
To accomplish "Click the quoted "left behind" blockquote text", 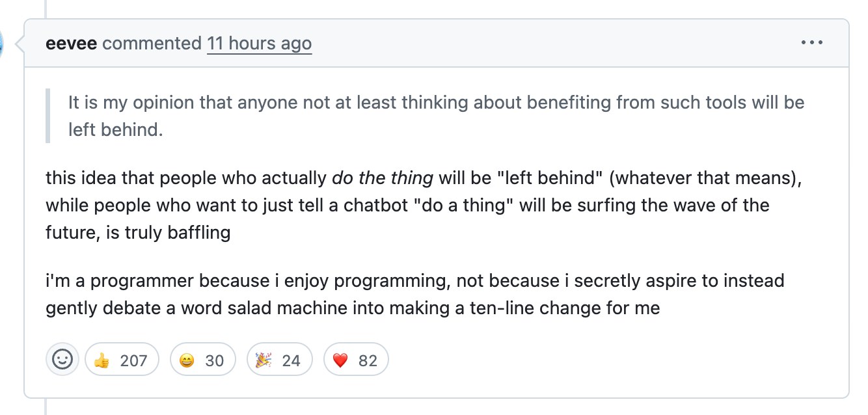I will [436, 116].
